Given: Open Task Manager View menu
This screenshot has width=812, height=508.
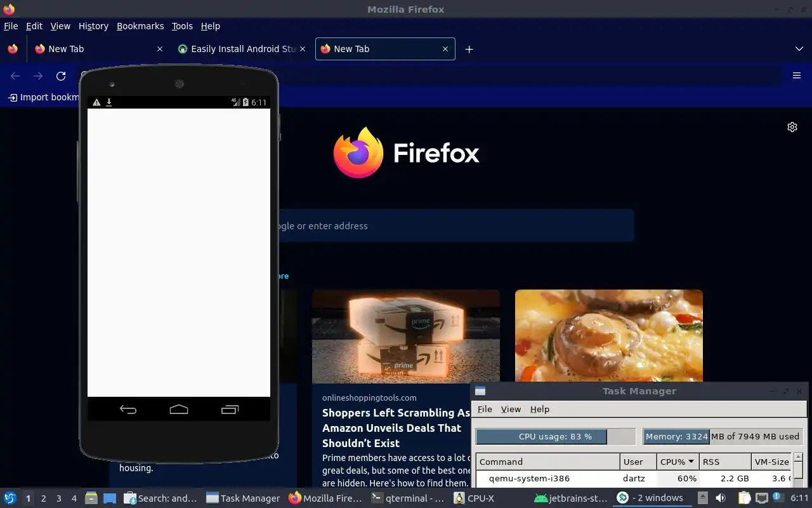Looking at the screenshot, I should pos(511,410).
